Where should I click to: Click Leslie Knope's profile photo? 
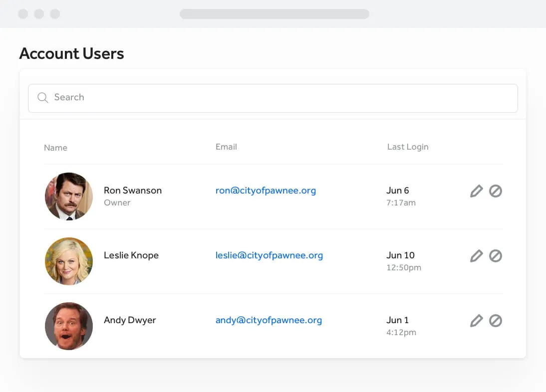69,261
